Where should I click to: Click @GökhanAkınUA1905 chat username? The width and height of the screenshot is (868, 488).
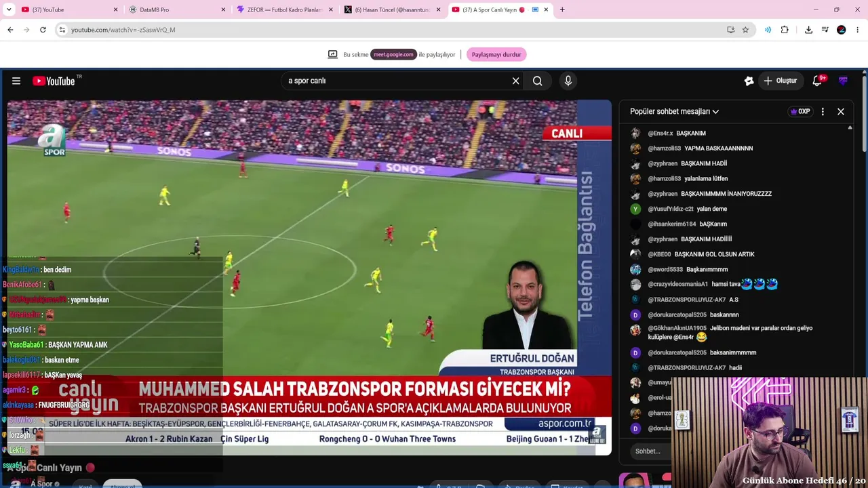coord(677,328)
